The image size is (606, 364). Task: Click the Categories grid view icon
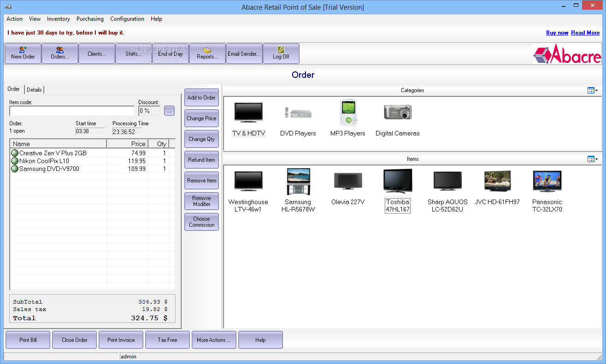(x=590, y=90)
